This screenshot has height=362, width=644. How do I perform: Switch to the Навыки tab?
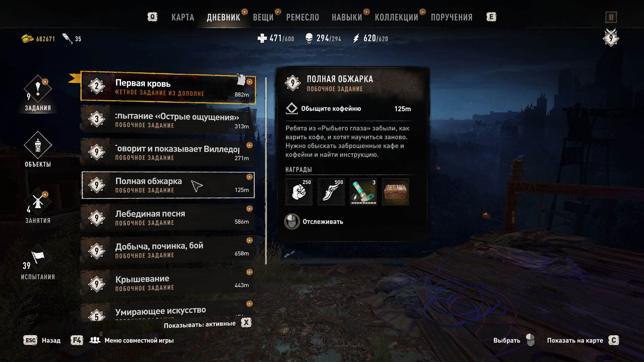tap(347, 17)
